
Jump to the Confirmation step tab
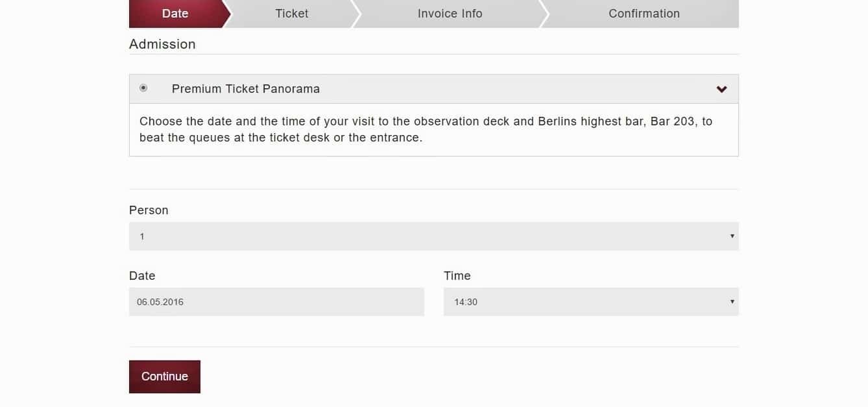(644, 14)
